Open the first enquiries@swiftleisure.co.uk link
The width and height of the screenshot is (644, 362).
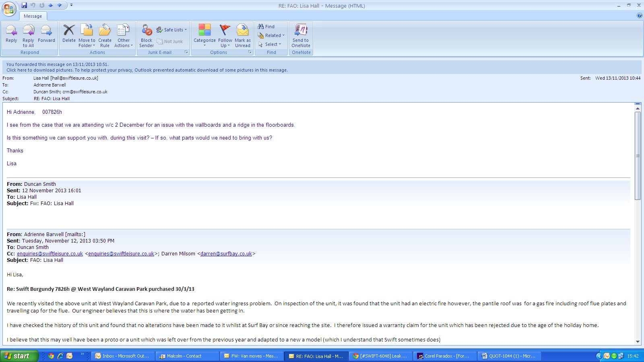(50, 254)
